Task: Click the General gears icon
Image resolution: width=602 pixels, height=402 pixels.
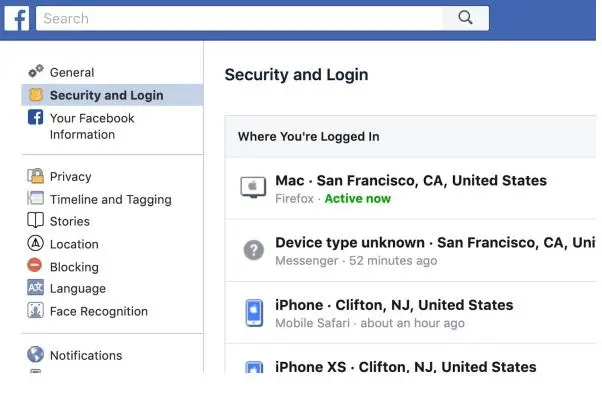Action: coord(36,72)
